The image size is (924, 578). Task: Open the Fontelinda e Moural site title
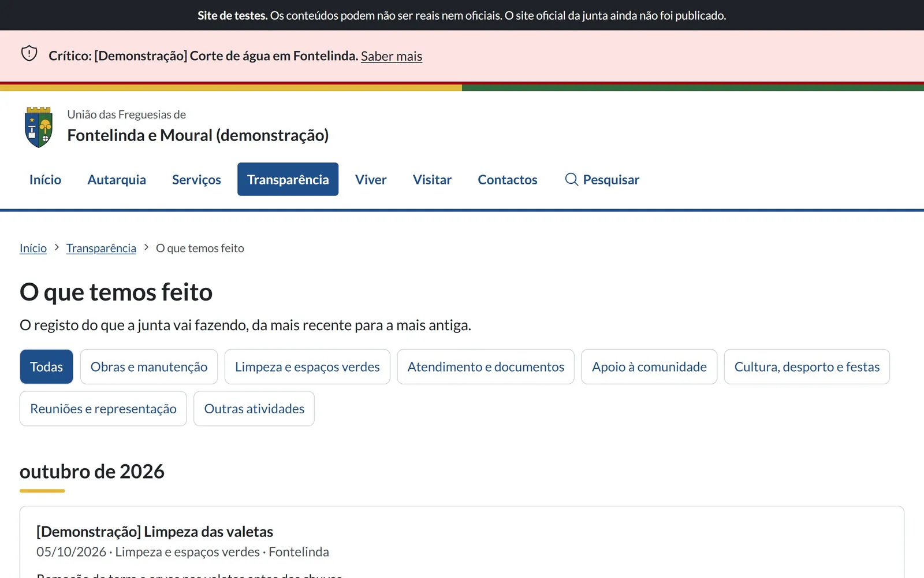[x=198, y=135]
